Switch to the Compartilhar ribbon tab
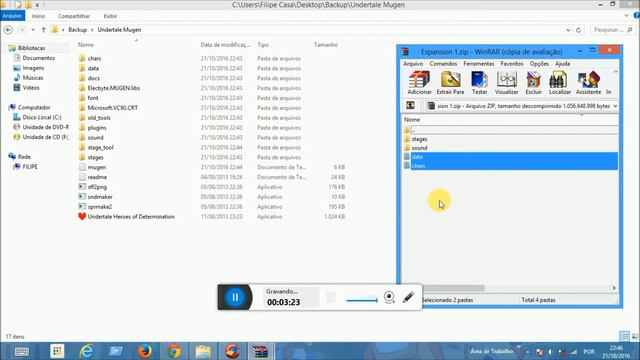 coord(73,16)
